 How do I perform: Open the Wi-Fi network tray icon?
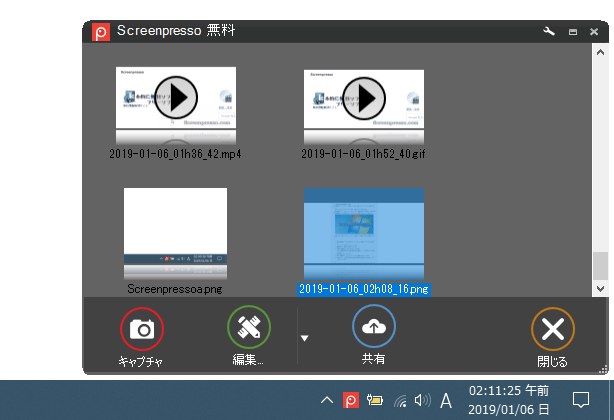(x=400, y=401)
